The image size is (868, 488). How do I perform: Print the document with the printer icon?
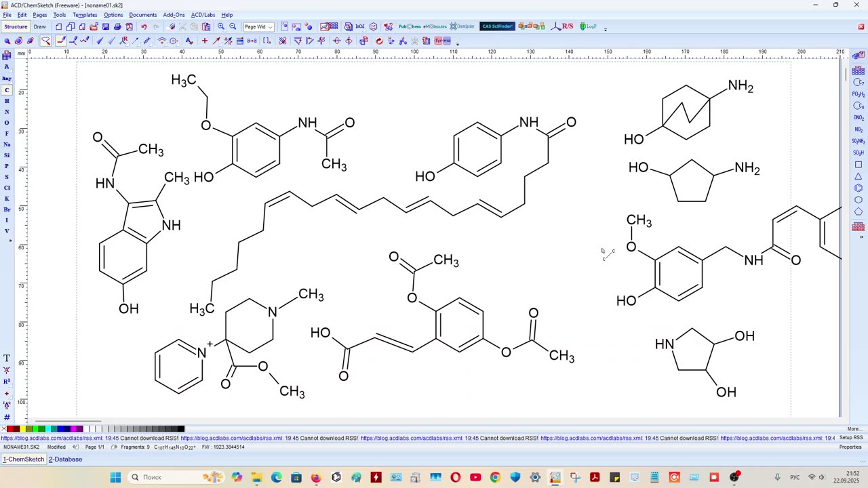(117, 26)
